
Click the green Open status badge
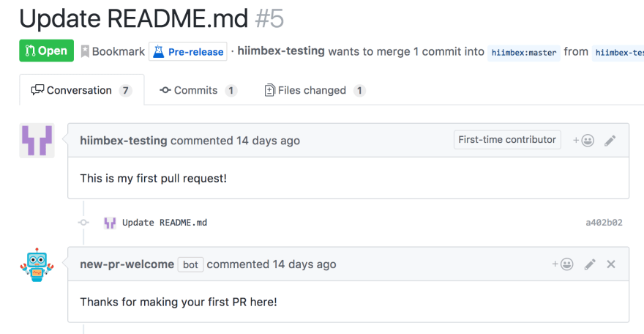[46, 51]
